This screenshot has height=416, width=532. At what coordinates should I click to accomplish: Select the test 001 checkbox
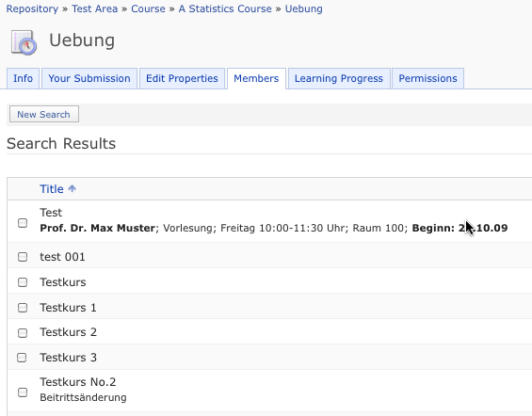[23, 257]
